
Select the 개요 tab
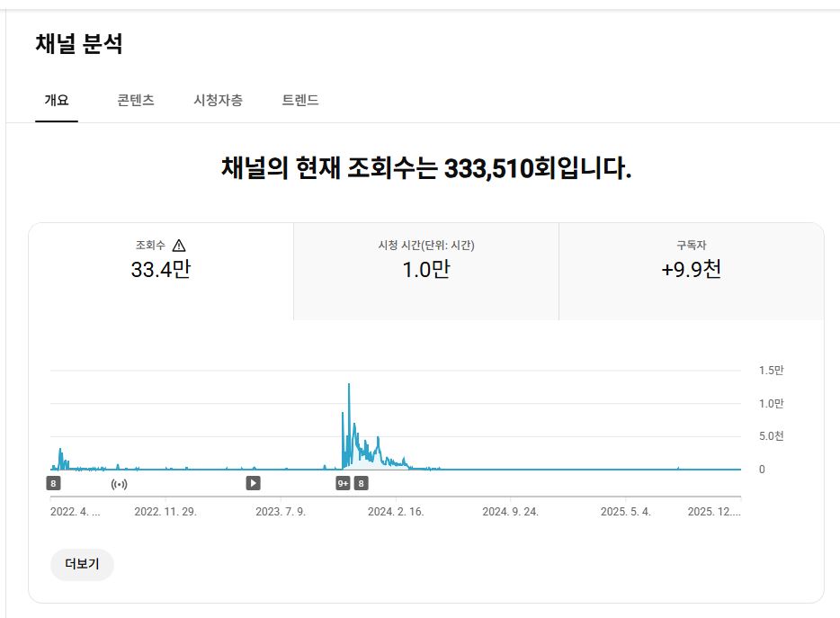click(57, 101)
